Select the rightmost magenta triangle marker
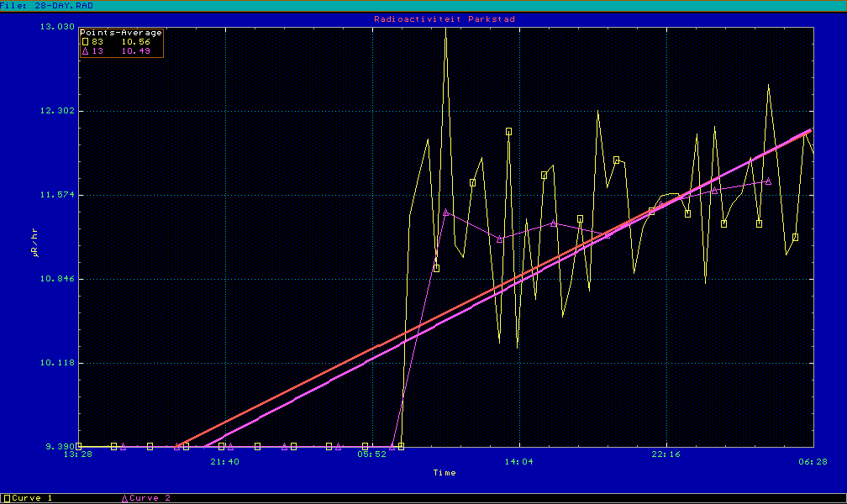 pos(768,181)
